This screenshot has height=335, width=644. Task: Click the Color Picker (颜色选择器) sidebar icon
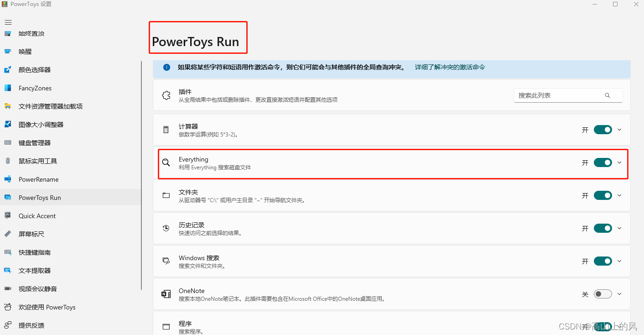click(x=8, y=70)
